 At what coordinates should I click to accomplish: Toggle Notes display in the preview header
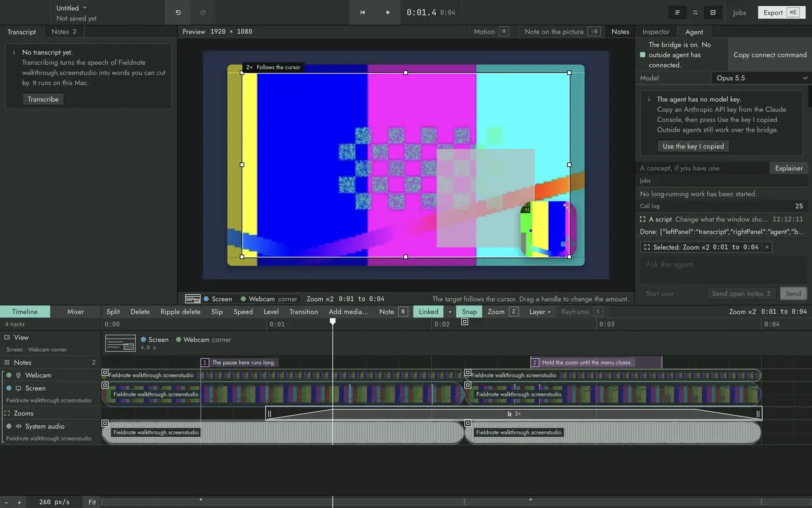tap(620, 32)
